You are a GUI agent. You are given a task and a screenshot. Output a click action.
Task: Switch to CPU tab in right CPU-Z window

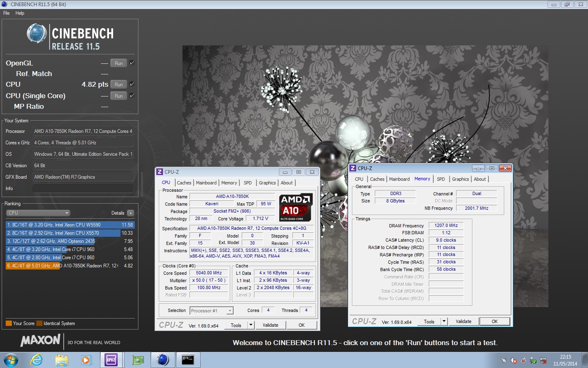click(359, 179)
